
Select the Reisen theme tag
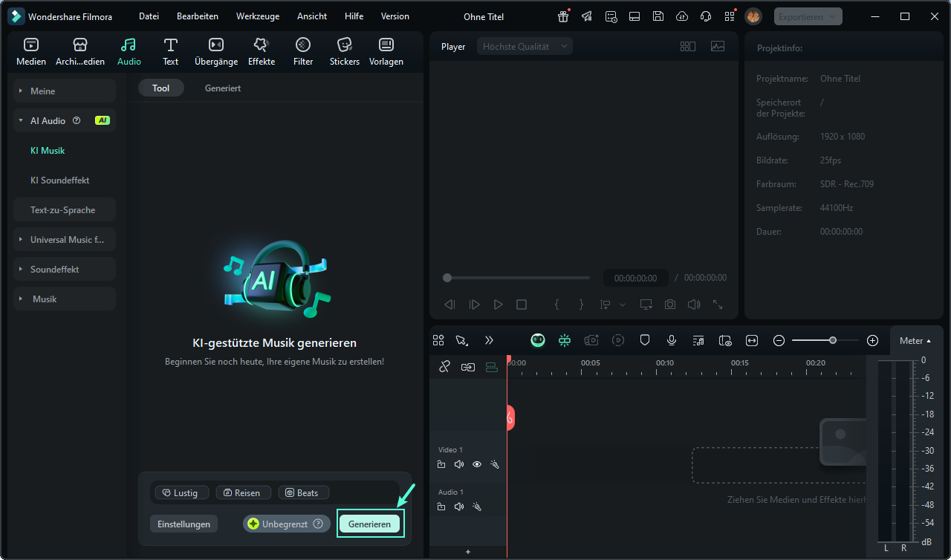tap(242, 492)
